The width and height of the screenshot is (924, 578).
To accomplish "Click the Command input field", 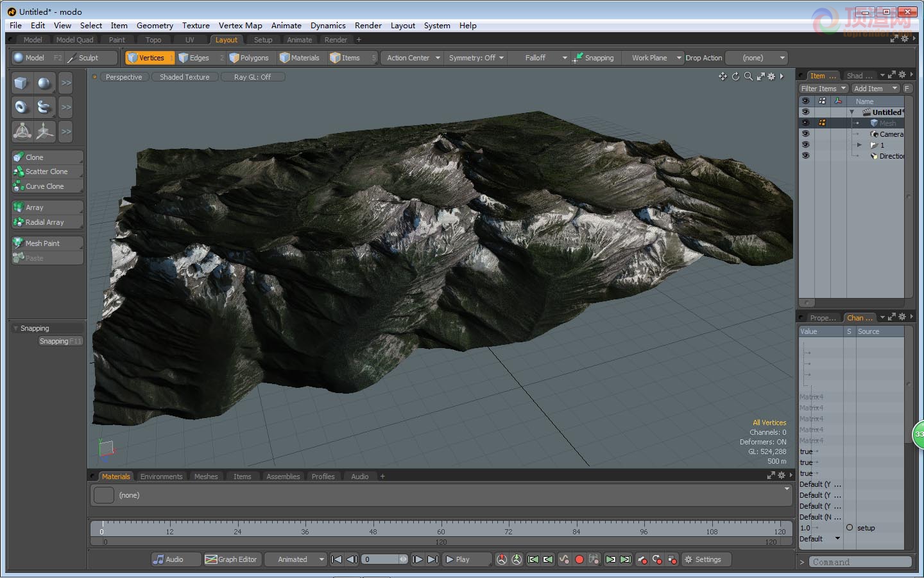I will pos(860,562).
